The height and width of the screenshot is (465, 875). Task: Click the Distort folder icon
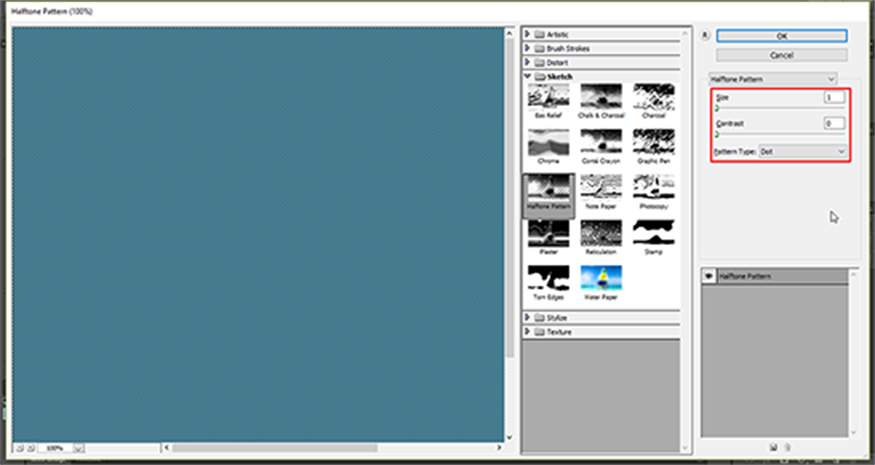coord(539,62)
